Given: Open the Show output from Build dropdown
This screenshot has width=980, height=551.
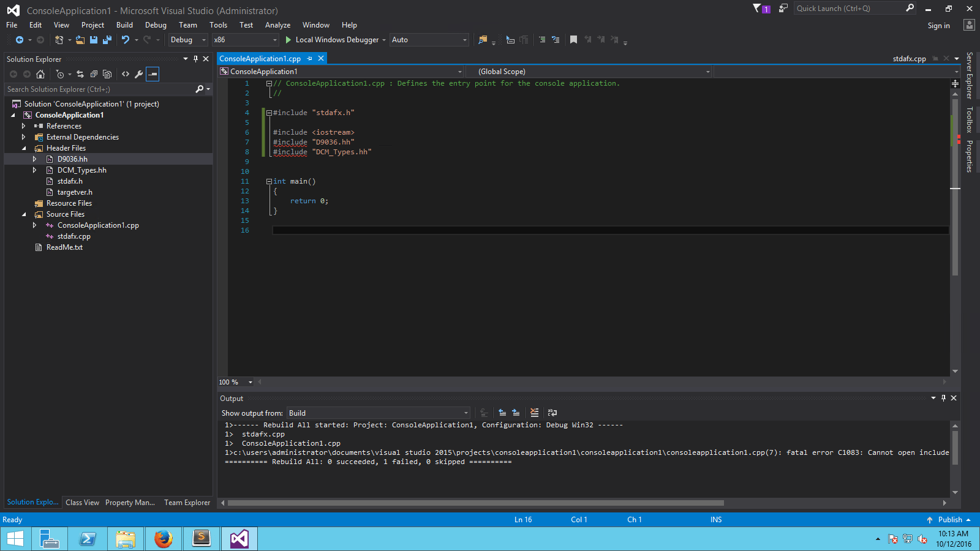Looking at the screenshot, I should tap(379, 413).
